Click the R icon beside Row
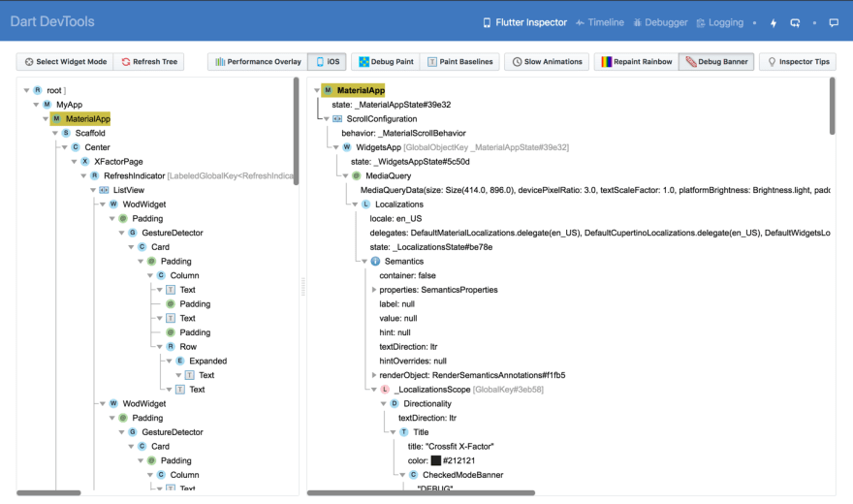 coord(171,346)
